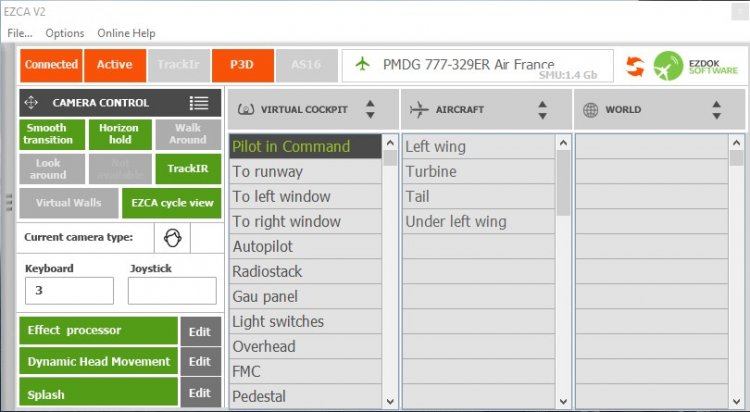Viewport: 750px width, 412px height.
Task: Toggle the green TrackIR camera button
Action: pyautogui.click(x=188, y=169)
